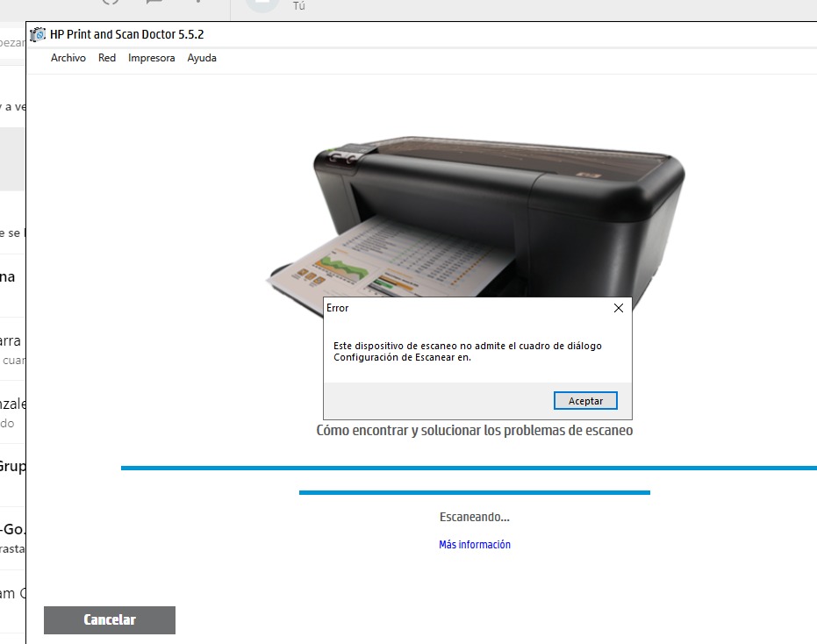The width and height of the screenshot is (817, 644).
Task: Click the Cancelar button
Action: (110, 620)
